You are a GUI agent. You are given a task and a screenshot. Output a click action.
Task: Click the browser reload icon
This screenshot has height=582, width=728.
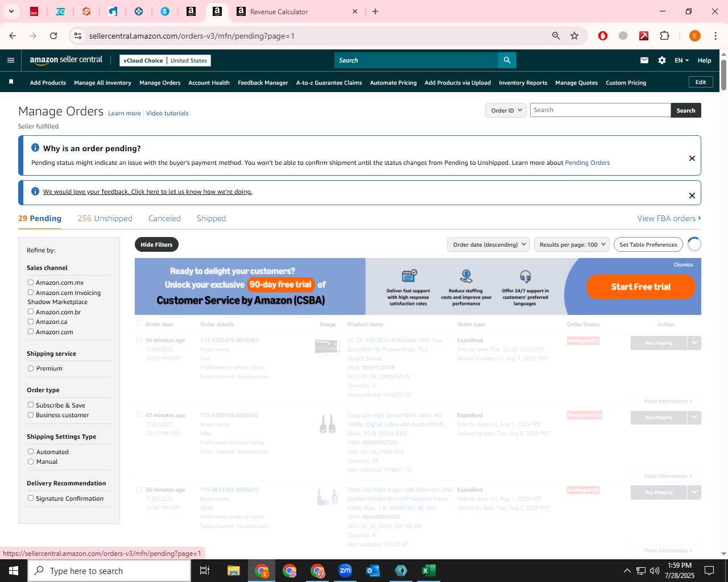click(53, 36)
